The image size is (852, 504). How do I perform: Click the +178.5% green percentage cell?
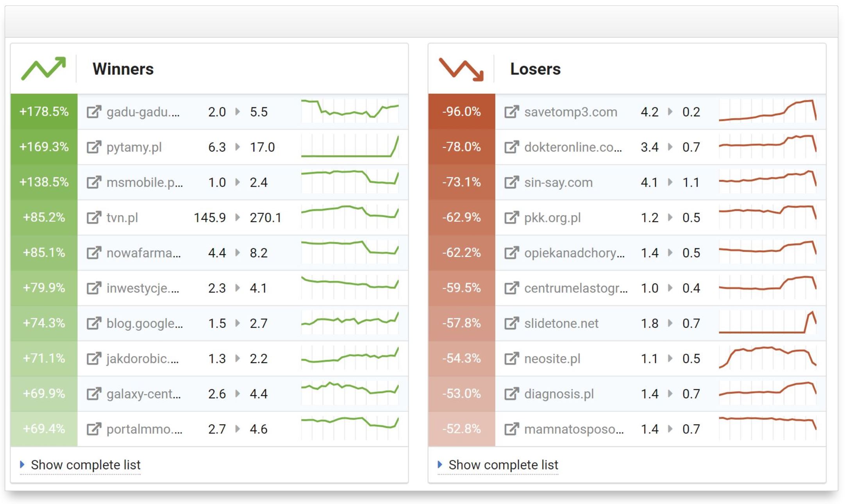tap(44, 112)
